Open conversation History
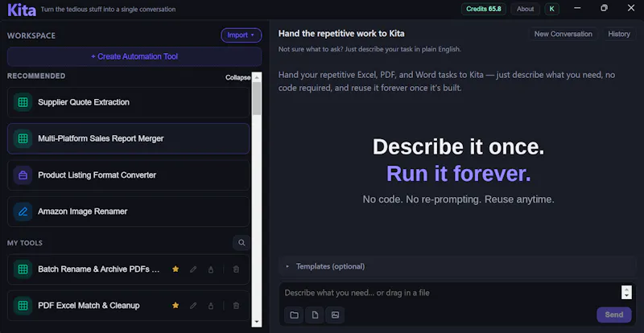Screen dimensions: 644x333 pos(619,34)
